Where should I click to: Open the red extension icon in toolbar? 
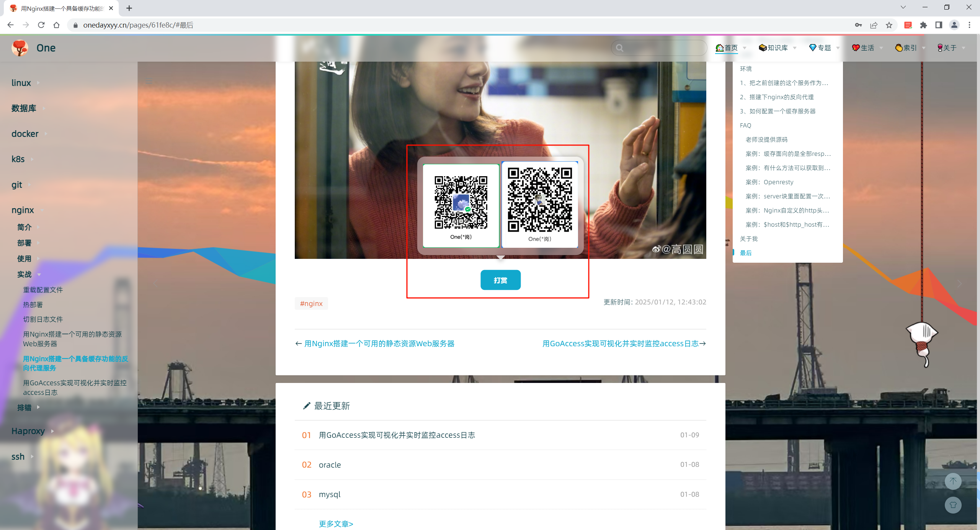coord(908,25)
